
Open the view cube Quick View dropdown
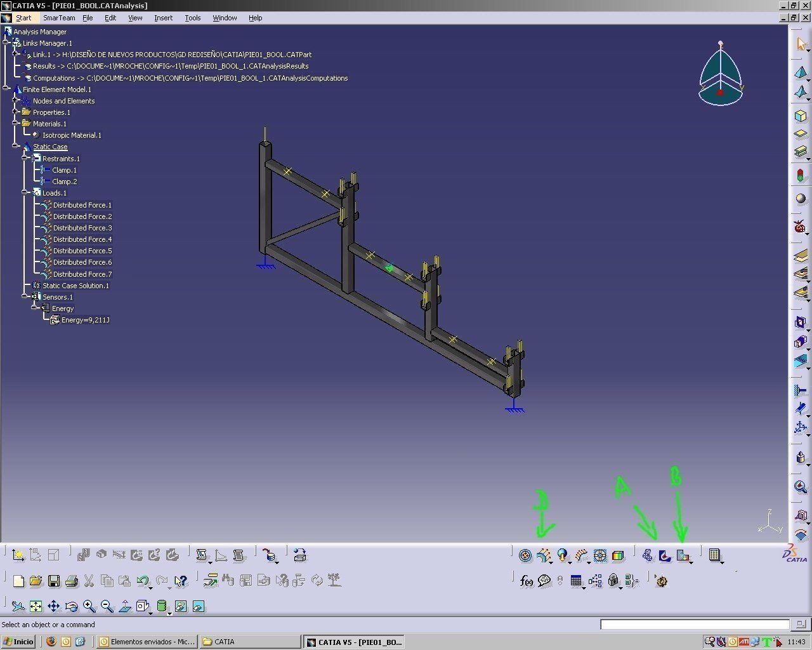coord(152,613)
